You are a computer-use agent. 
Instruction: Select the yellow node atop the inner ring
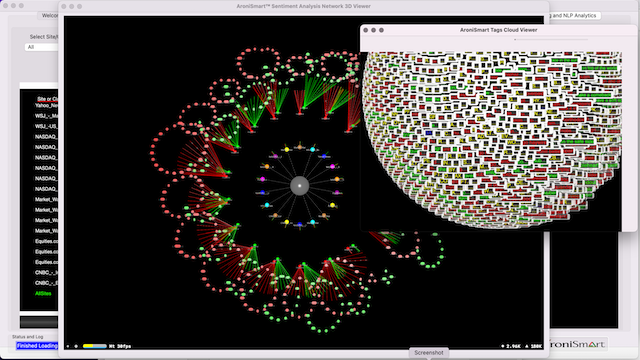(287, 149)
